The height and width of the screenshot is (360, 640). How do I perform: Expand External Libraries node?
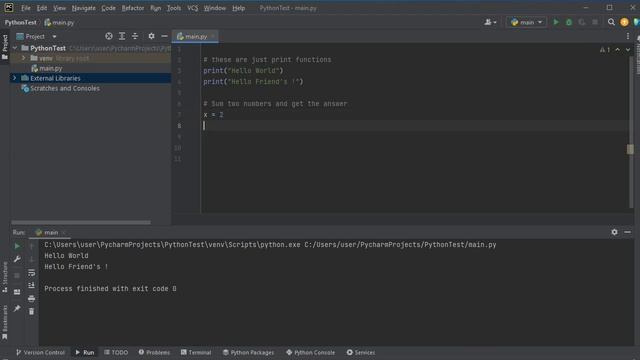pos(15,78)
